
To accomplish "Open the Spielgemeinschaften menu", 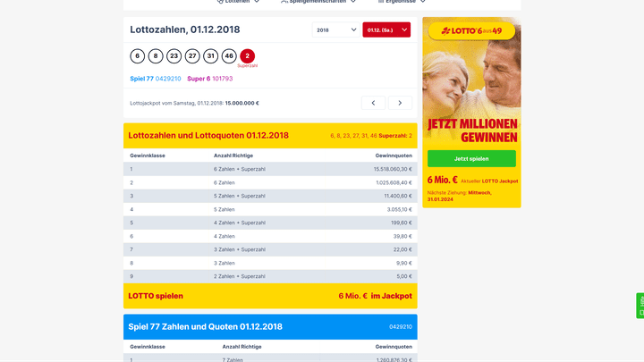I will (x=318, y=2).
